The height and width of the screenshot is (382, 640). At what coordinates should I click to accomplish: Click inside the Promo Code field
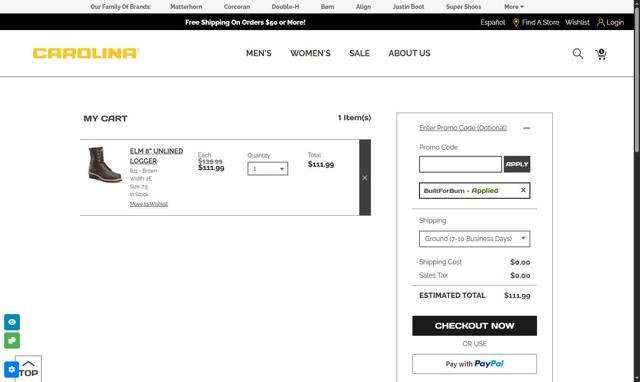click(x=460, y=164)
